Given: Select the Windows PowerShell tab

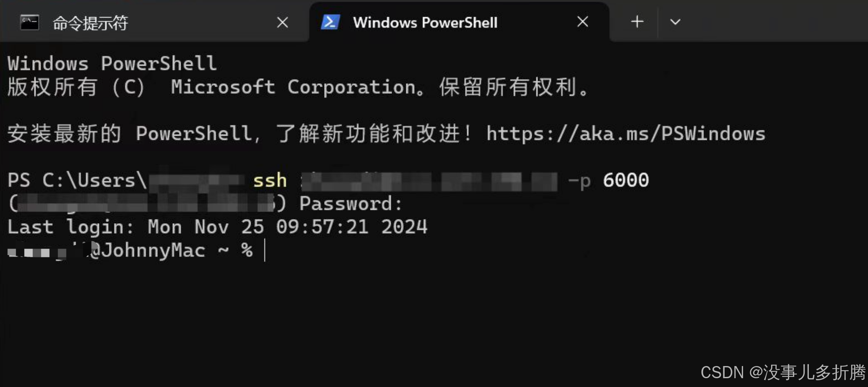Looking at the screenshot, I should [x=459, y=23].
